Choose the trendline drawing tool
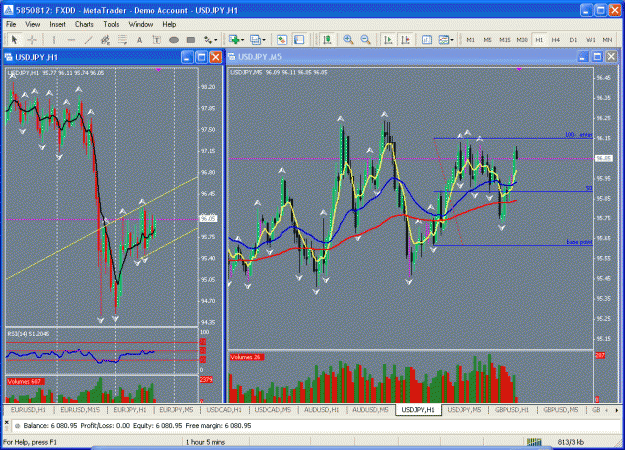 (88, 40)
